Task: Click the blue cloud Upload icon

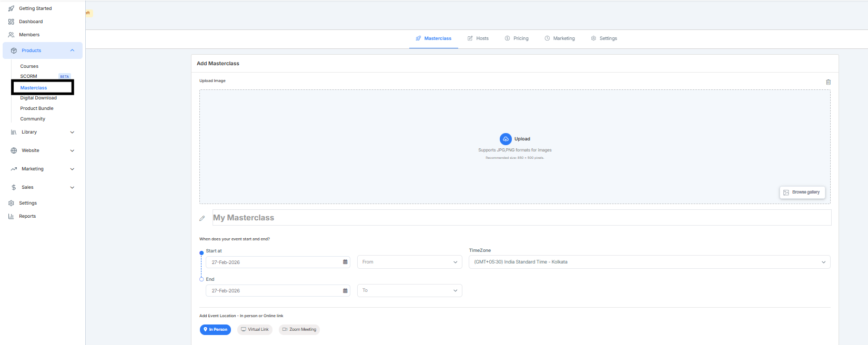Action: pyautogui.click(x=505, y=139)
